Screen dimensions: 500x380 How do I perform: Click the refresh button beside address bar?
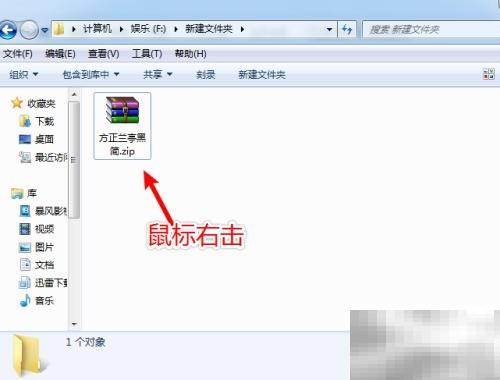click(347, 30)
